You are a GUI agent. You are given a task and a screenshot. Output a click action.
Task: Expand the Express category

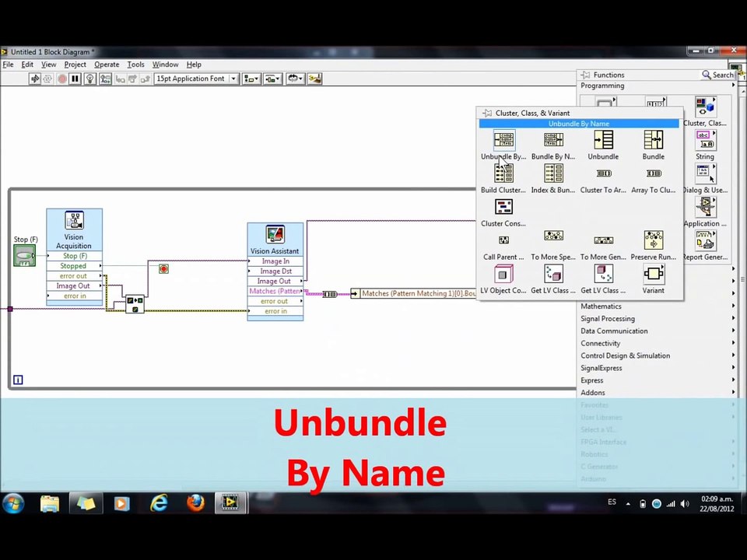tap(658, 380)
